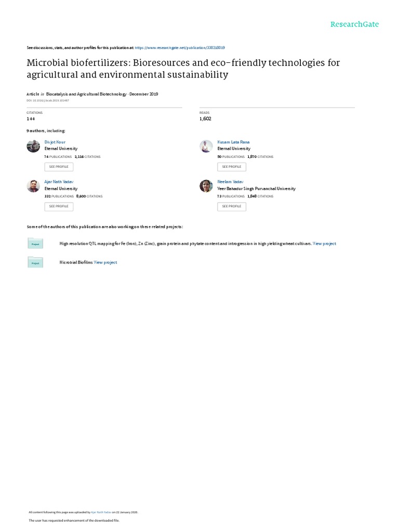Click the Microbial biofertilizers article title
399x532 pixels.
[183, 69]
